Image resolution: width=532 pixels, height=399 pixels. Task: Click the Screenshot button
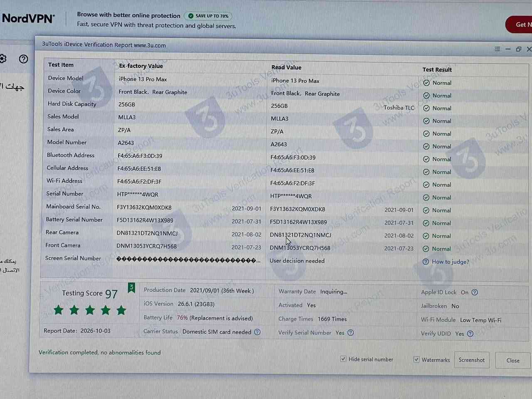point(471,360)
